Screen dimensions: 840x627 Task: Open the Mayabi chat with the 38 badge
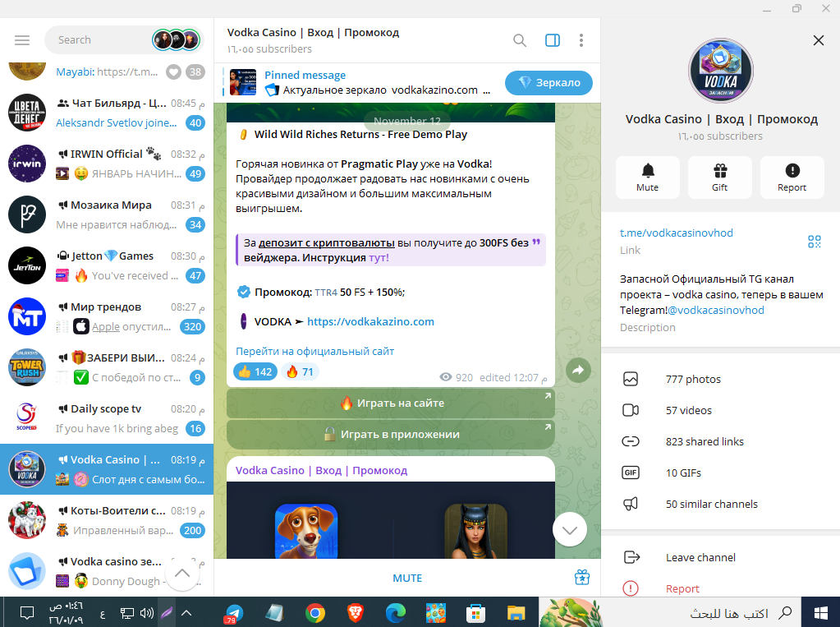[107, 71]
